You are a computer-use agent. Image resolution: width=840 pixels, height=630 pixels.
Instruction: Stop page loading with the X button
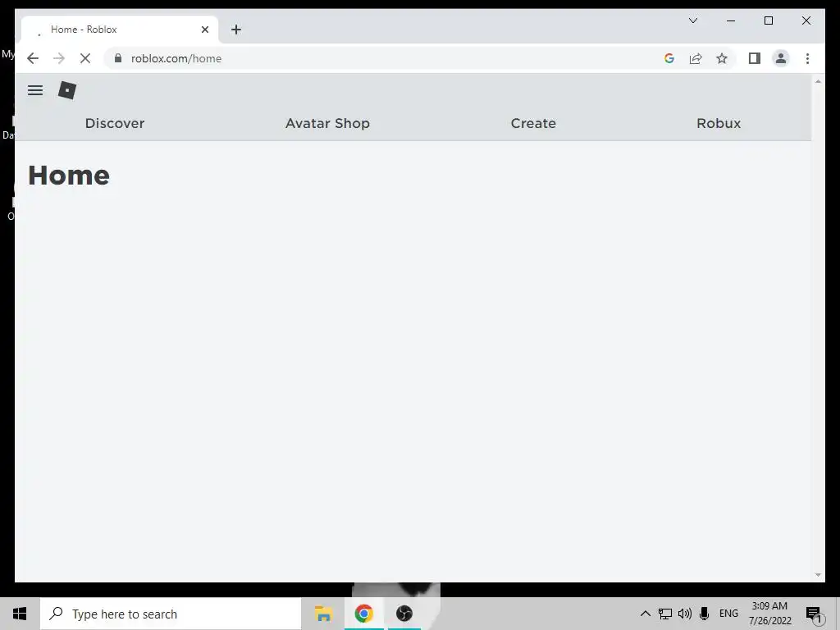(85, 58)
